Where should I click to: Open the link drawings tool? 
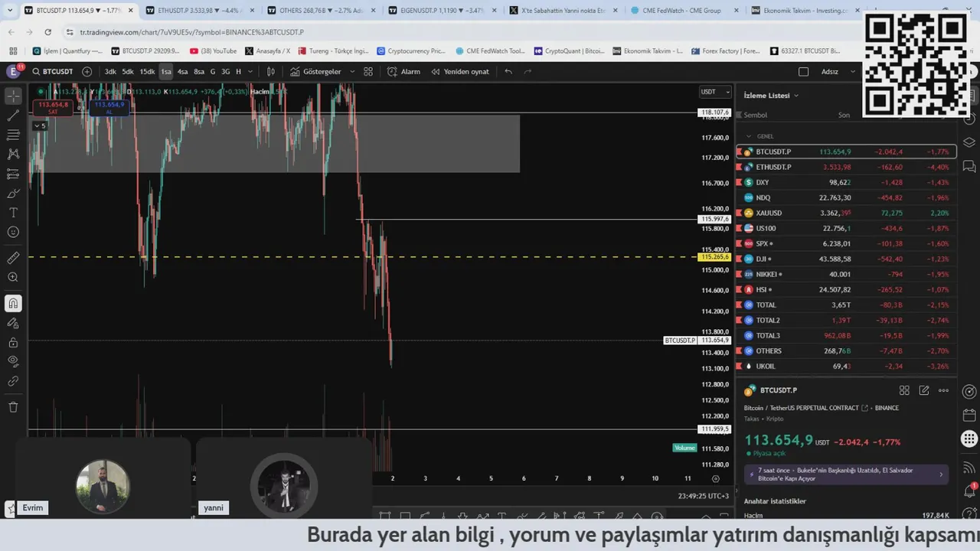13,380
